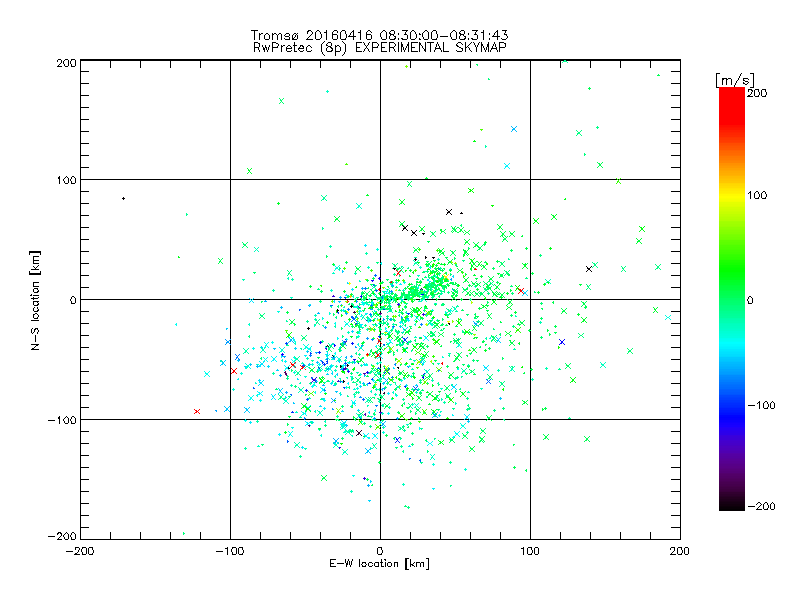Viewport: 800px width, 600px height.
Task: Click the title 'Tromsø 20160416 08:30:00-08:31:43'
Action: (x=379, y=35)
